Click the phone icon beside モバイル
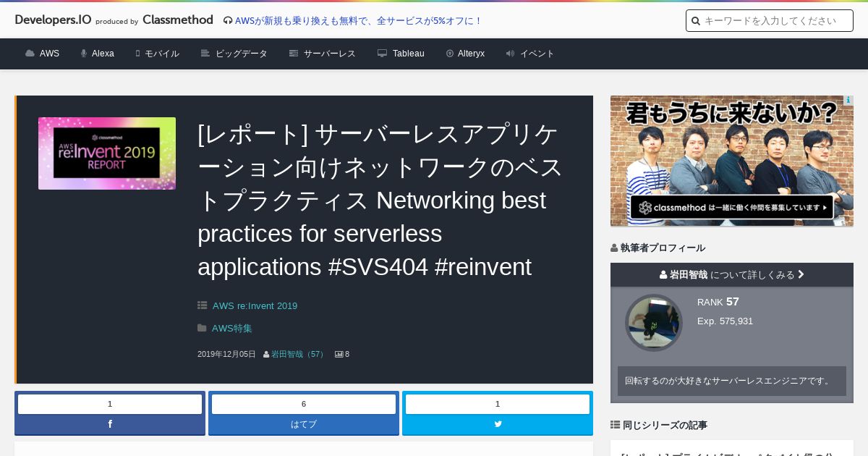Screen dimensions: 868x456 point(138,54)
